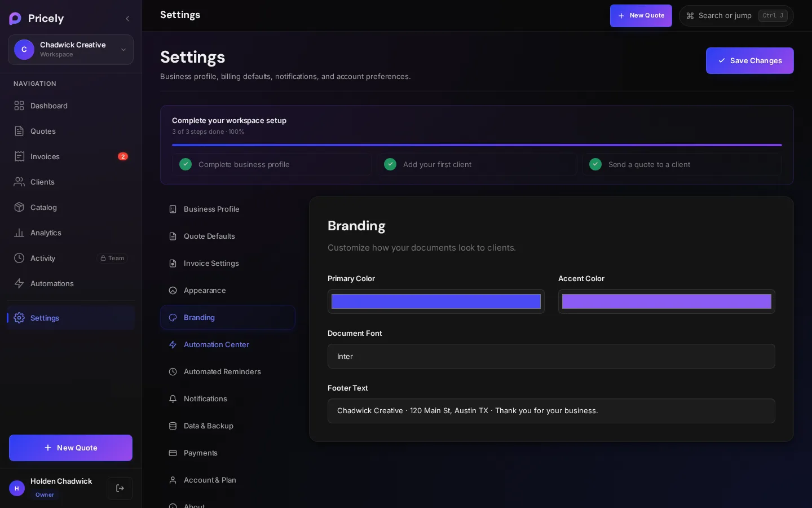Click the Settings gear icon in sidebar
This screenshot has width=812, height=508.
(x=19, y=318)
